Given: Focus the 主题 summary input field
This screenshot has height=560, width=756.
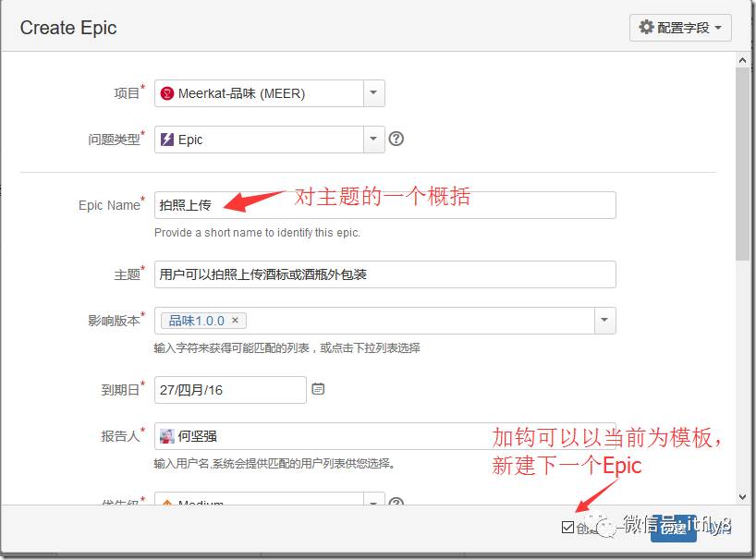Looking at the screenshot, I should (x=384, y=274).
